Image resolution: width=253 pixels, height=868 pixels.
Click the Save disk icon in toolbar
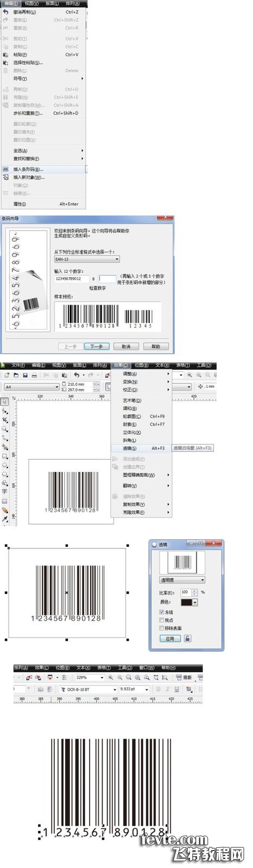(x=26, y=375)
